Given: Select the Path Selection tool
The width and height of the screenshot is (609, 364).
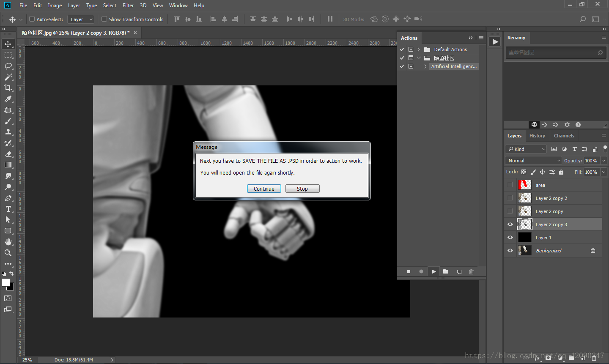Looking at the screenshot, I should (x=8, y=220).
